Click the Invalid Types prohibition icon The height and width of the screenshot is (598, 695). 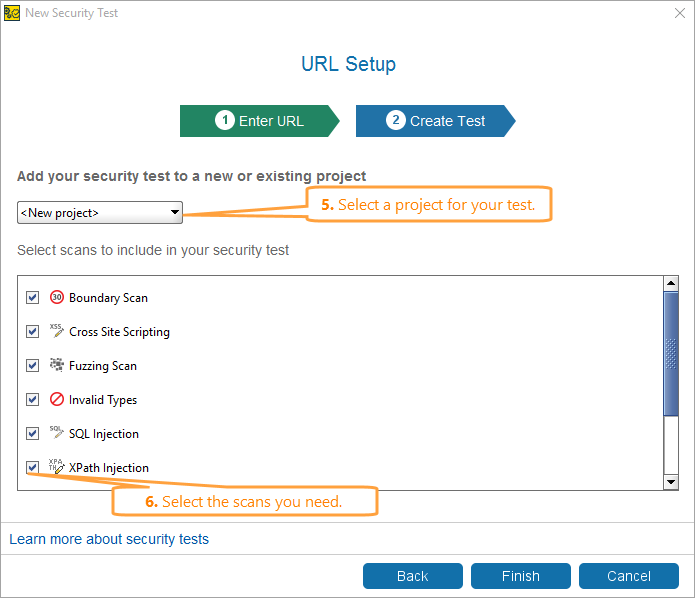(x=57, y=399)
